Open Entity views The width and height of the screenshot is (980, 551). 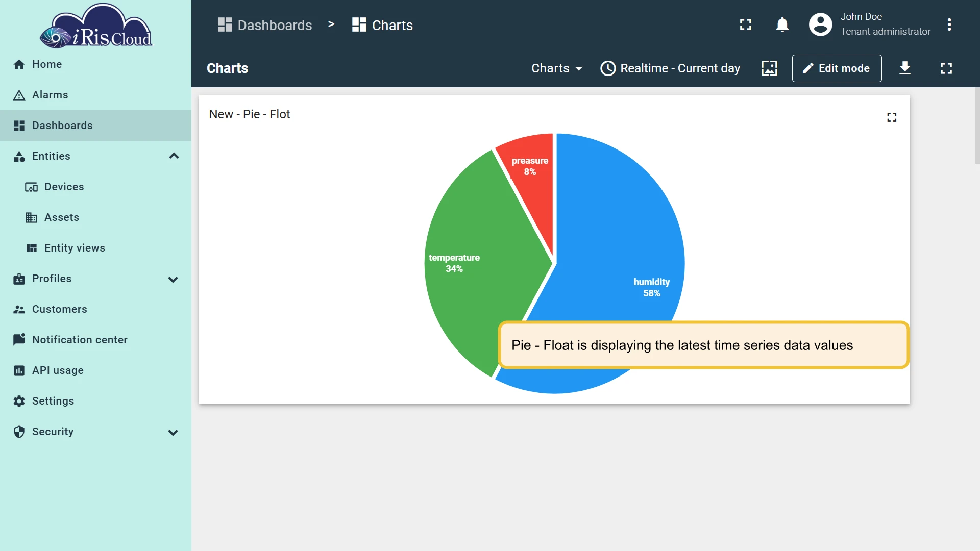pyautogui.click(x=95, y=248)
